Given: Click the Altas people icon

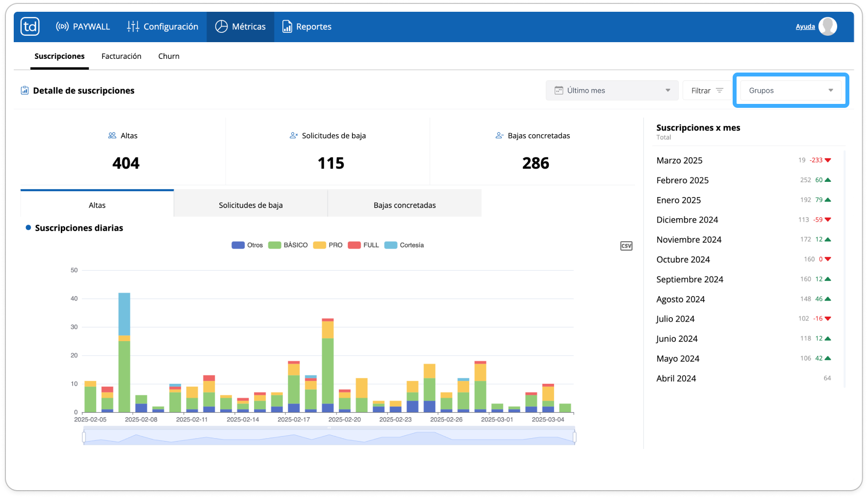Looking at the screenshot, I should (112, 135).
